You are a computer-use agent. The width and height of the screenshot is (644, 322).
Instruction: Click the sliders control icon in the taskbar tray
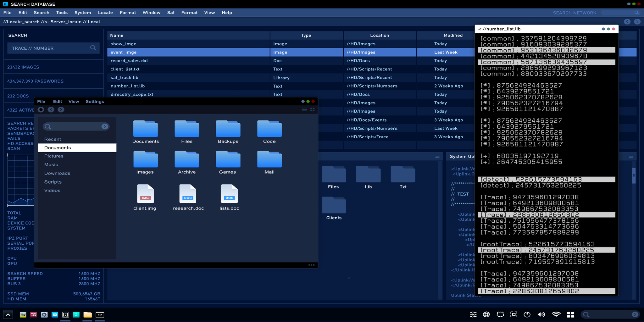click(x=473, y=314)
